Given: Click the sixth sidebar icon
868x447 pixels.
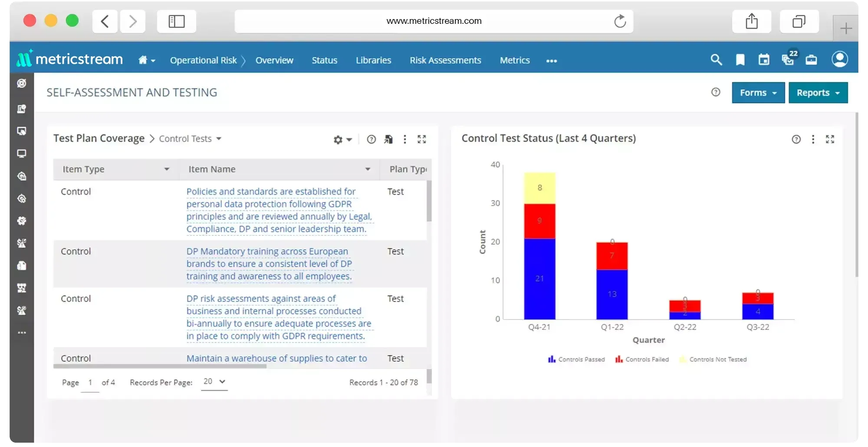Looking at the screenshot, I should click(x=22, y=199).
